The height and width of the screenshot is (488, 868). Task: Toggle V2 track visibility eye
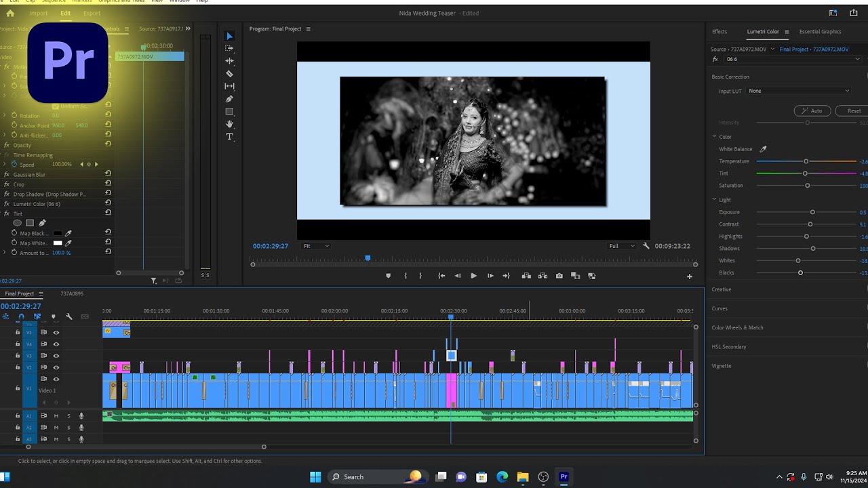pos(56,367)
